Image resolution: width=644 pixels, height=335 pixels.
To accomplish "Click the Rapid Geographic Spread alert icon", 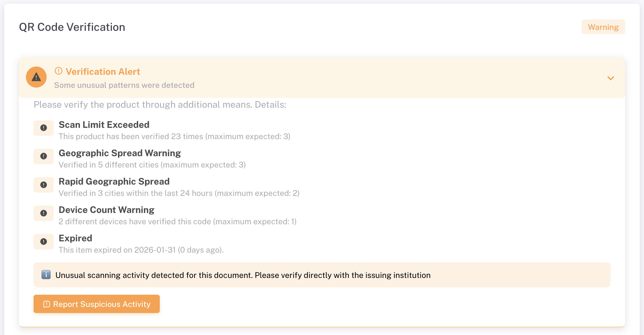I will click(44, 185).
